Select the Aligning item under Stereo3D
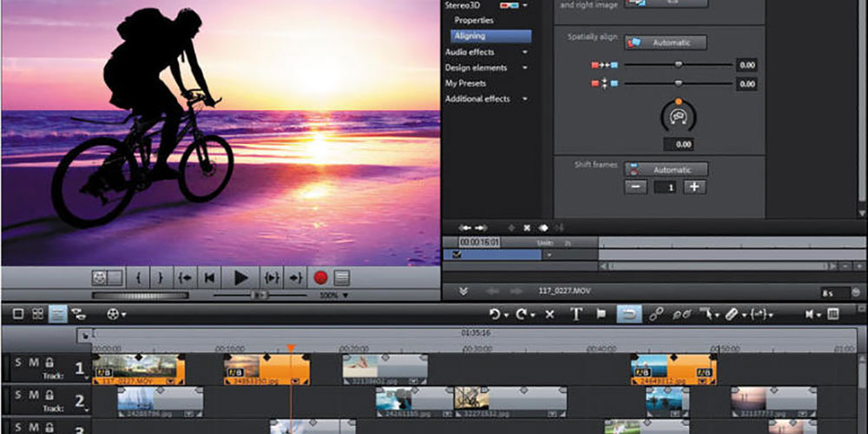 (490, 36)
